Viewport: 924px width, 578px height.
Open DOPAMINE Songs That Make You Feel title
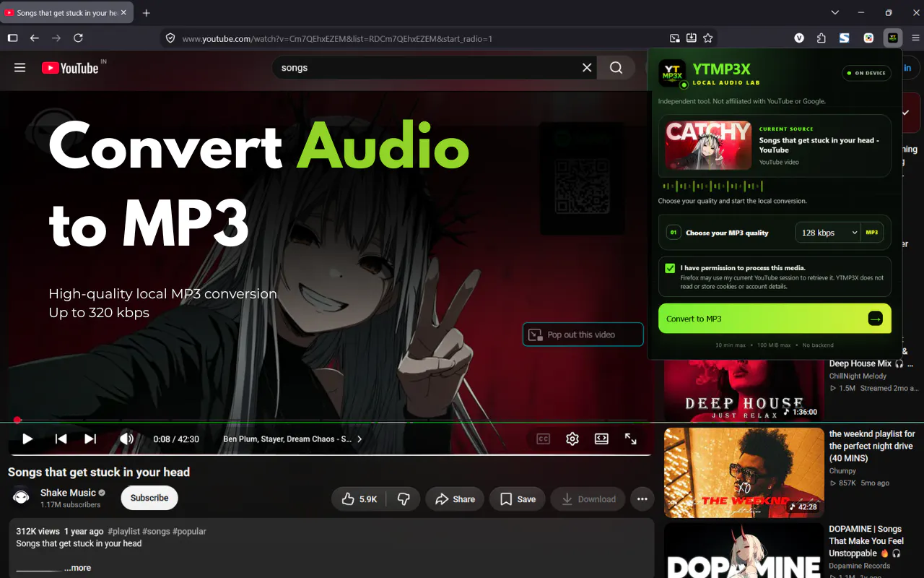(x=866, y=540)
